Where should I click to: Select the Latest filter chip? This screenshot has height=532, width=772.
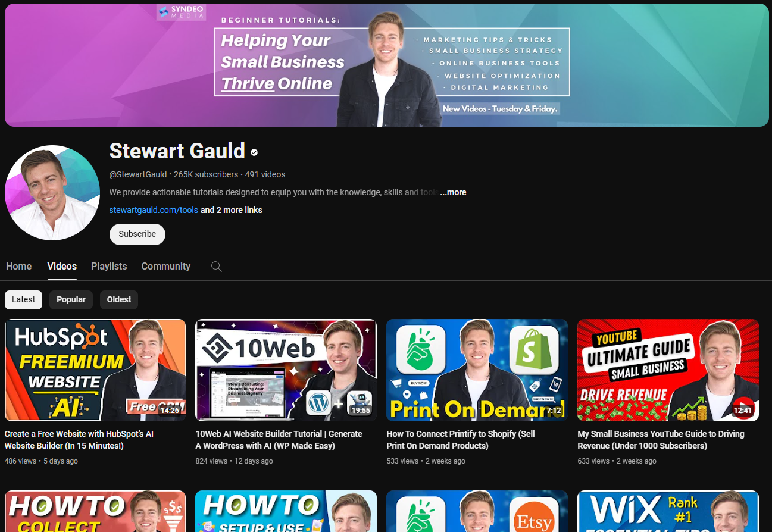(23, 299)
